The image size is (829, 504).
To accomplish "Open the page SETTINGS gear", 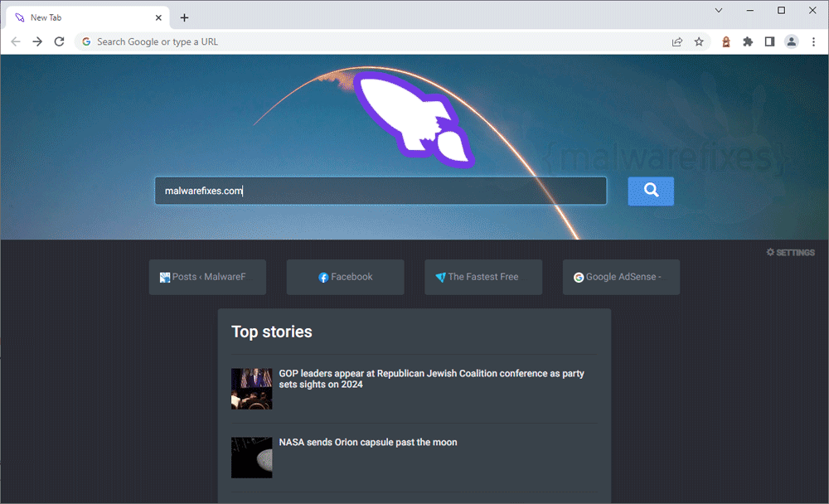I will click(790, 252).
